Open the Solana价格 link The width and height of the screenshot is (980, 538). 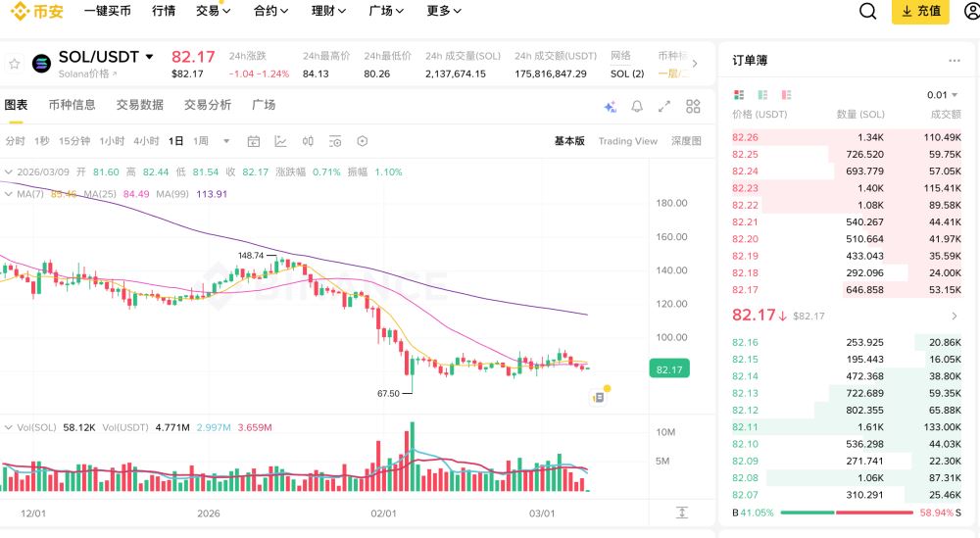tap(88, 73)
